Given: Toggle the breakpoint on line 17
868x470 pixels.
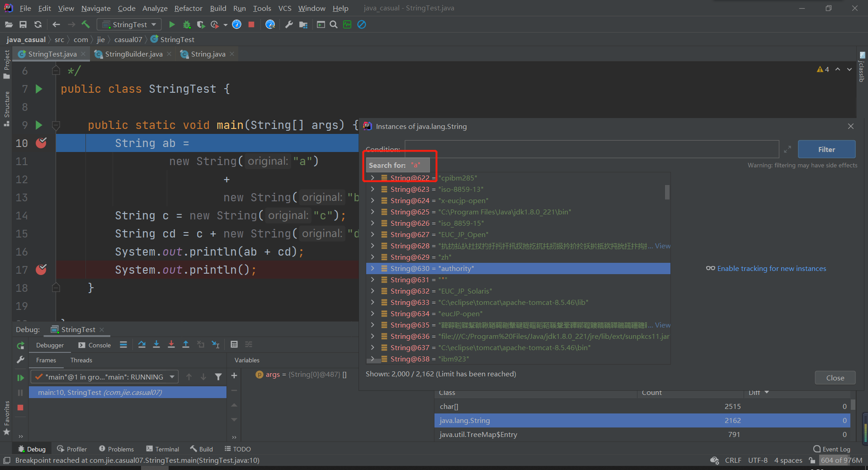Looking at the screenshot, I should pos(41,270).
